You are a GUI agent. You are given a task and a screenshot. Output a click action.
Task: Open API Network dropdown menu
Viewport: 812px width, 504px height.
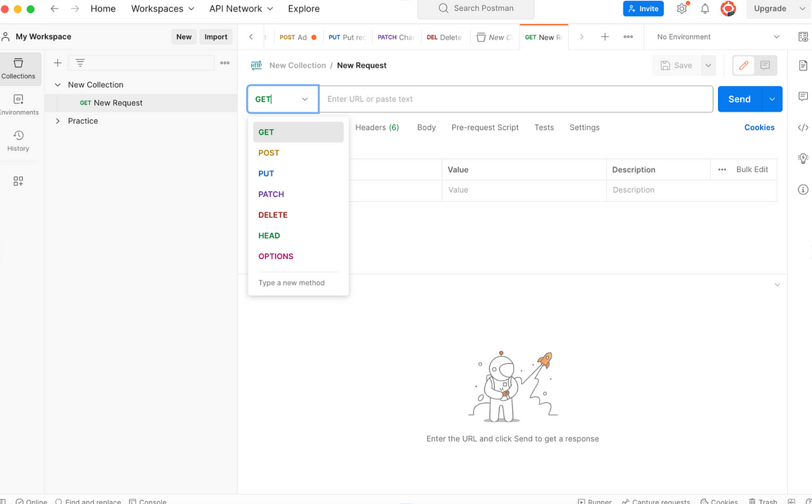click(241, 9)
